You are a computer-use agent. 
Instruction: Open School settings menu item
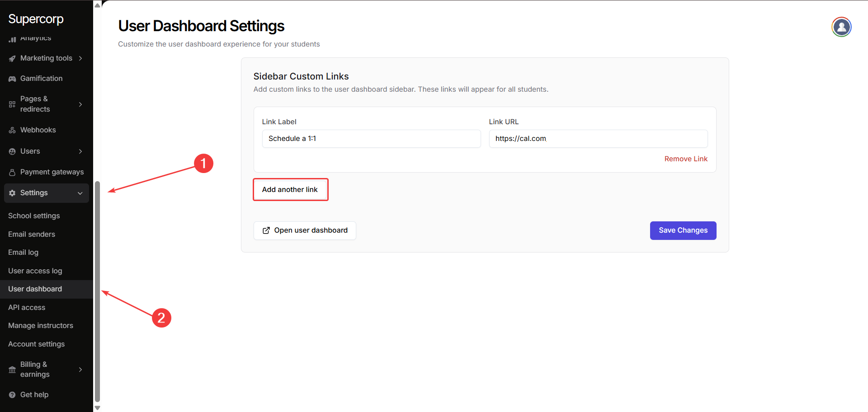click(x=34, y=216)
